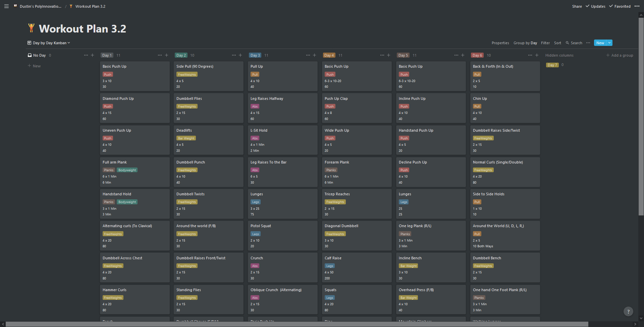Open the page options three-dot menu
The height and width of the screenshot is (327, 644).
[x=637, y=6]
